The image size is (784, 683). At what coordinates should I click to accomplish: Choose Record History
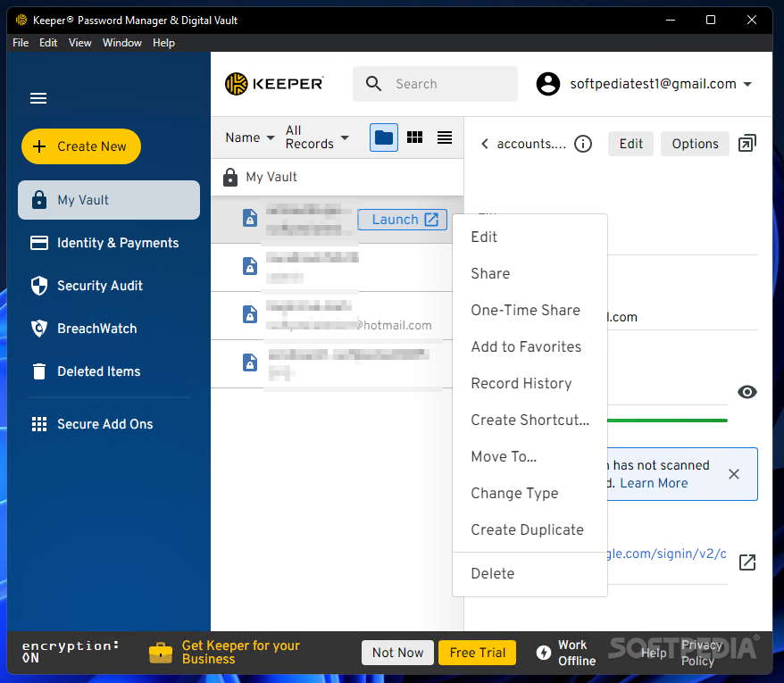530,384
